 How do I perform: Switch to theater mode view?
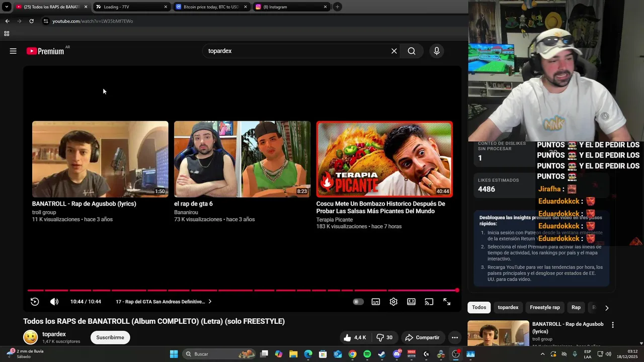point(411,302)
